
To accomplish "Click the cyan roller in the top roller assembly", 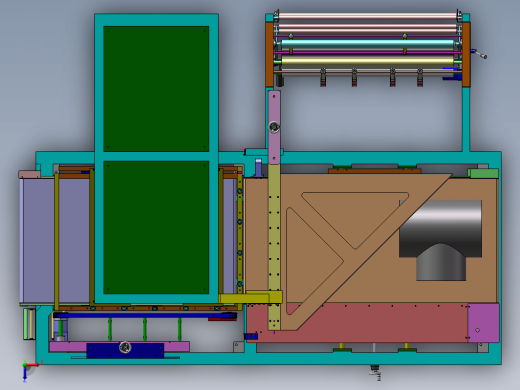I will click(367, 44).
